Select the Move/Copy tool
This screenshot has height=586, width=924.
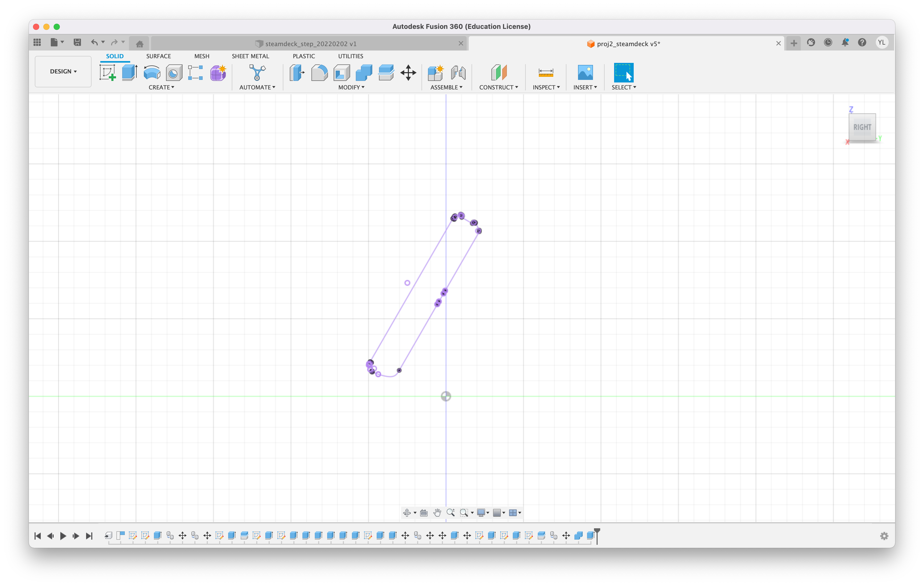pyautogui.click(x=408, y=72)
